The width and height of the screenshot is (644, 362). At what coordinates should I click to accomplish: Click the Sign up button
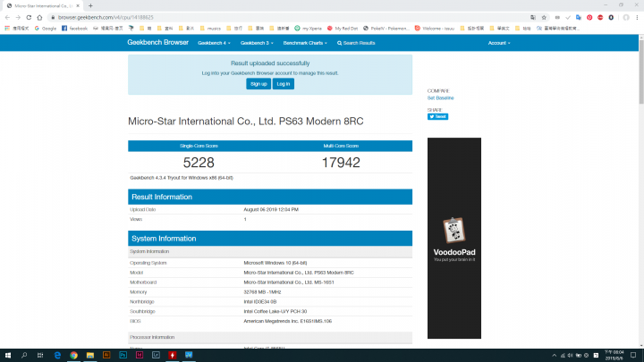coord(258,84)
